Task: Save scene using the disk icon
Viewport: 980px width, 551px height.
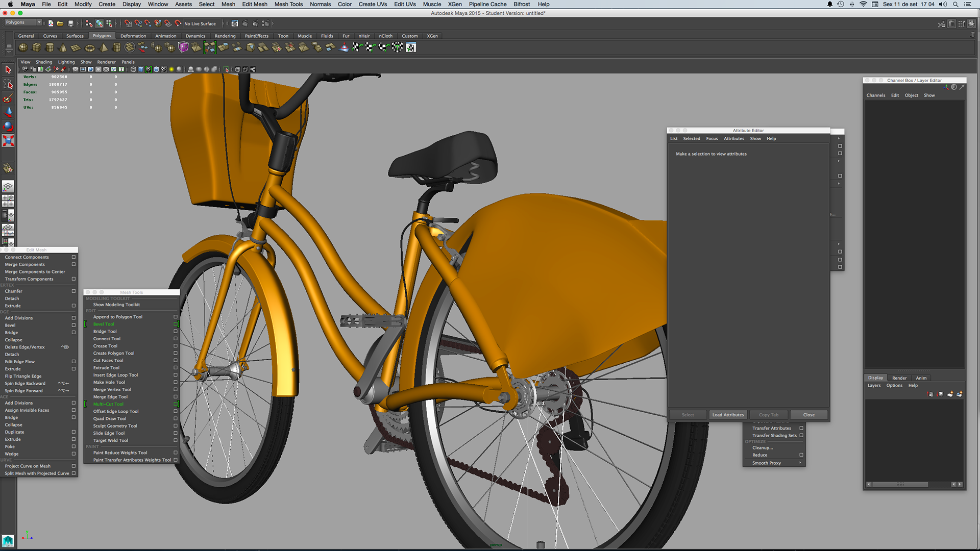Action: (70, 23)
